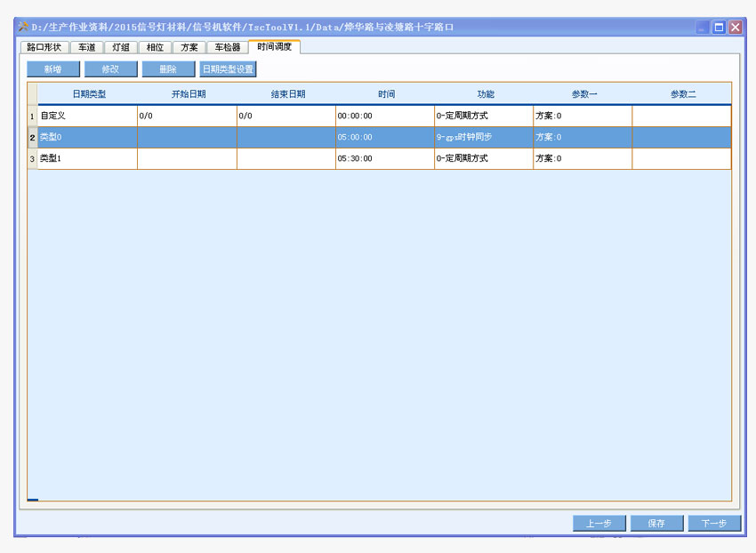756x553 pixels.
Task: Click the 日期类型 column header
Action: pyautogui.click(x=88, y=94)
